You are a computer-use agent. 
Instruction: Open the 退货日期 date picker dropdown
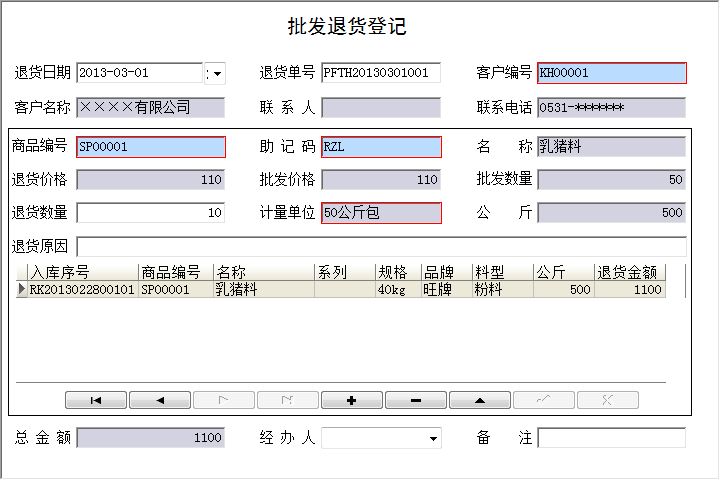point(215,73)
